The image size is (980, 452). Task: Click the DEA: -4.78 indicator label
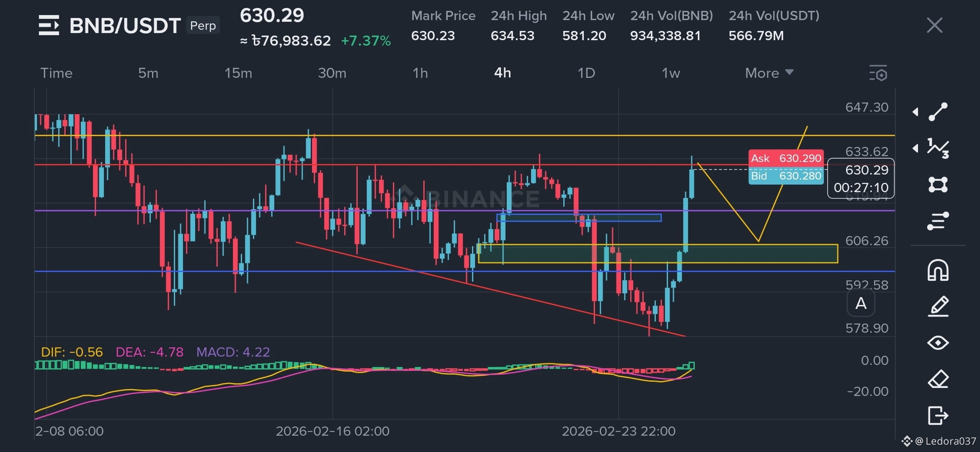click(x=150, y=352)
